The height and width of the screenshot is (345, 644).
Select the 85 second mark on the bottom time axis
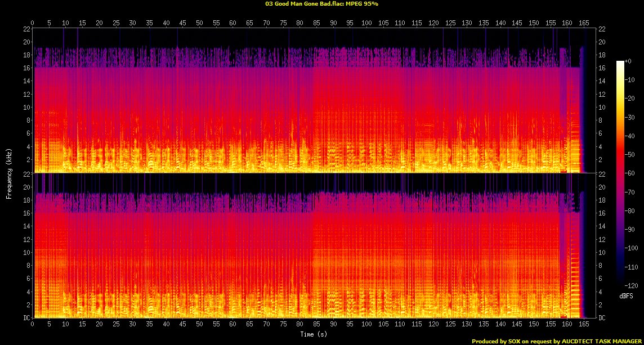[316, 325]
